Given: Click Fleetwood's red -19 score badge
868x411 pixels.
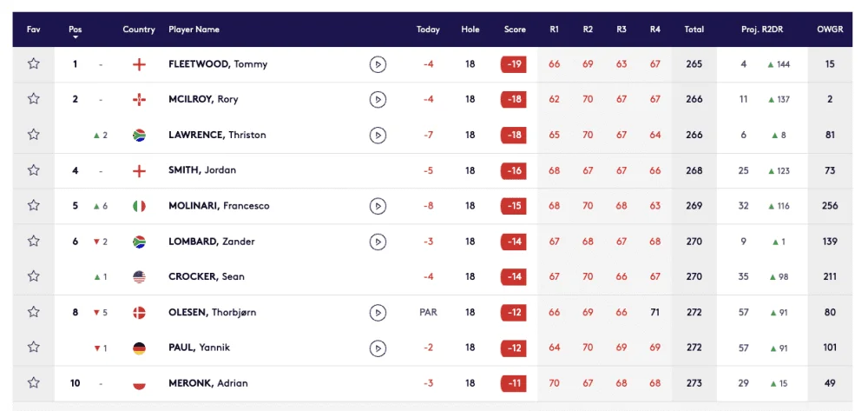Looking at the screenshot, I should pyautogui.click(x=514, y=64).
